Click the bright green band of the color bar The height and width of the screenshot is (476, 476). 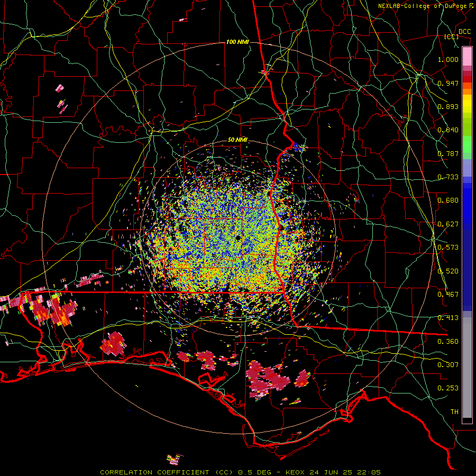pyautogui.click(x=467, y=144)
